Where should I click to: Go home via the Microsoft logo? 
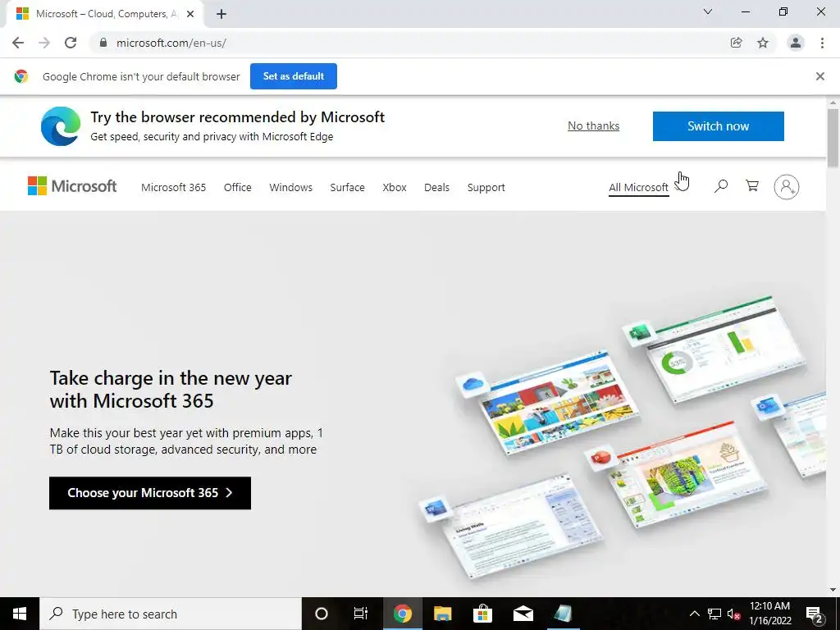[72, 186]
